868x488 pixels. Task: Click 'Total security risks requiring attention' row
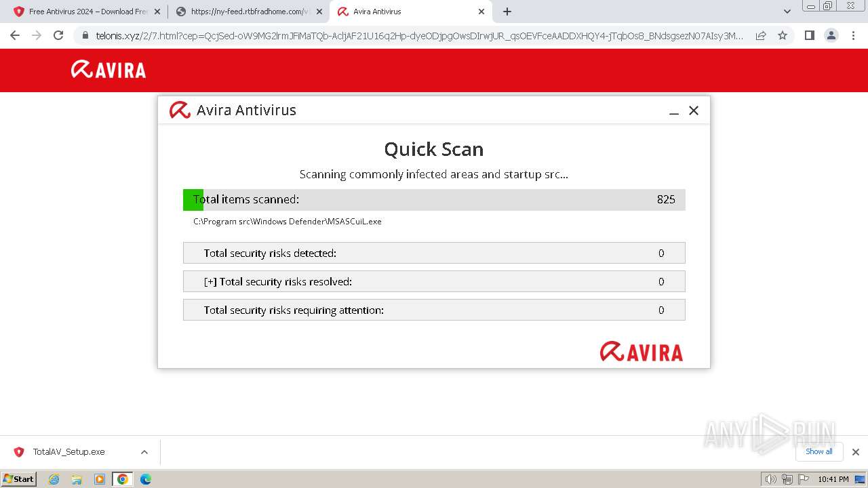(434, 310)
